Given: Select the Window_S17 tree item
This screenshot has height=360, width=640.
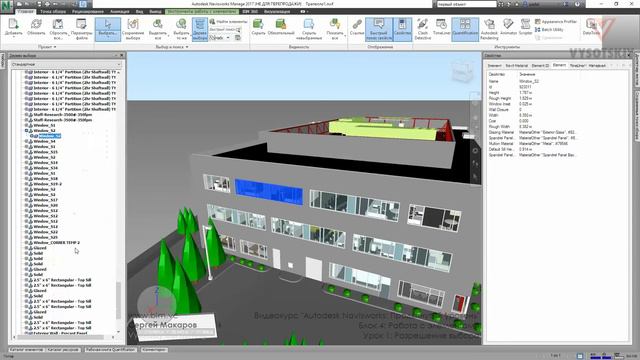Looking at the screenshot, I should pyautogui.click(x=45, y=200).
